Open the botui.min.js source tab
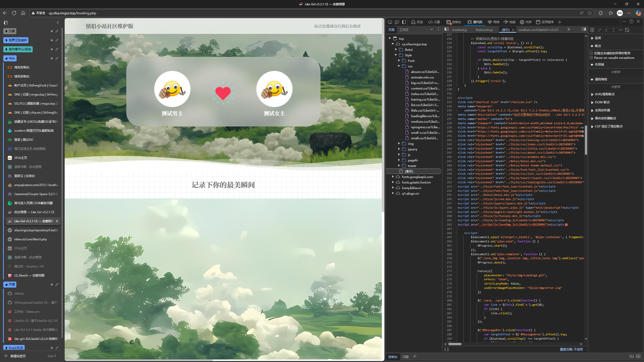 (x=484, y=30)
